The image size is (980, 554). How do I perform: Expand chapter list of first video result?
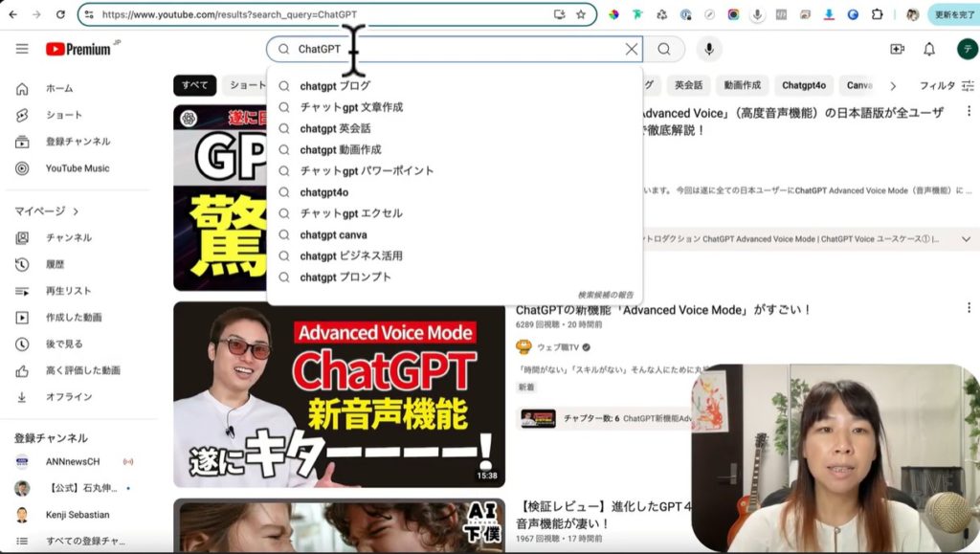click(966, 239)
